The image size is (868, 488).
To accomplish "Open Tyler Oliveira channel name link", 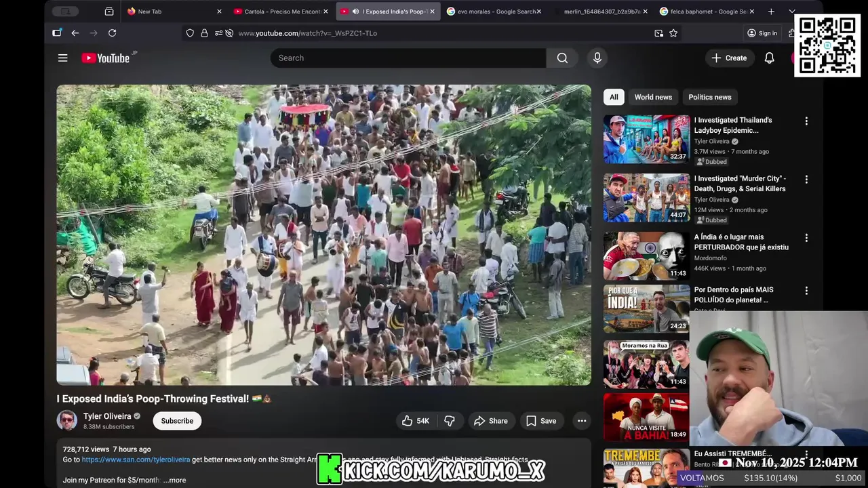I will [x=107, y=416].
